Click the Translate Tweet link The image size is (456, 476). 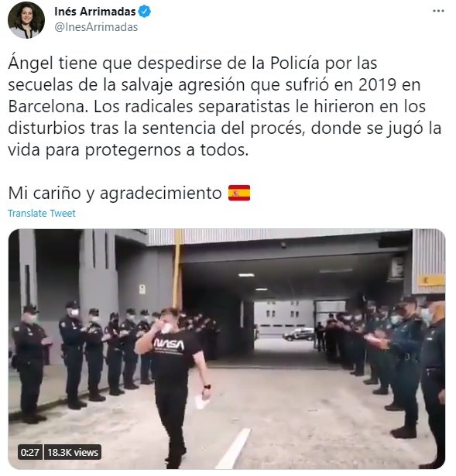click(42, 213)
